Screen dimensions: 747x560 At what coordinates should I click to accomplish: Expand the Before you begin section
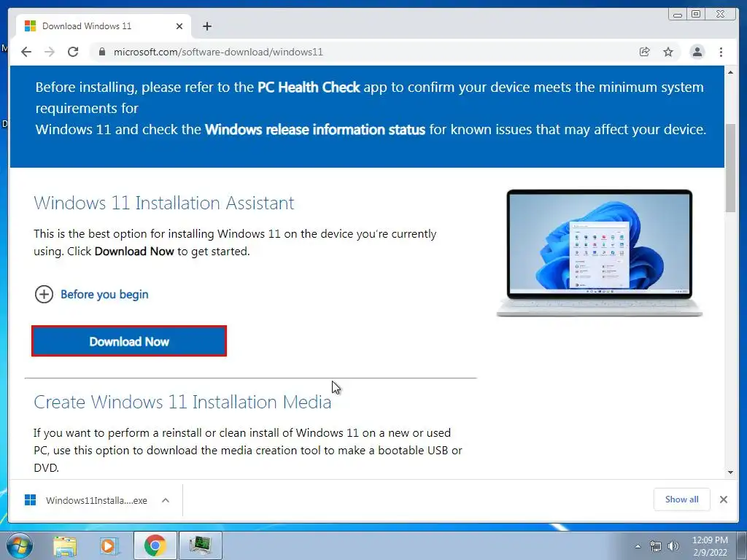coord(91,295)
